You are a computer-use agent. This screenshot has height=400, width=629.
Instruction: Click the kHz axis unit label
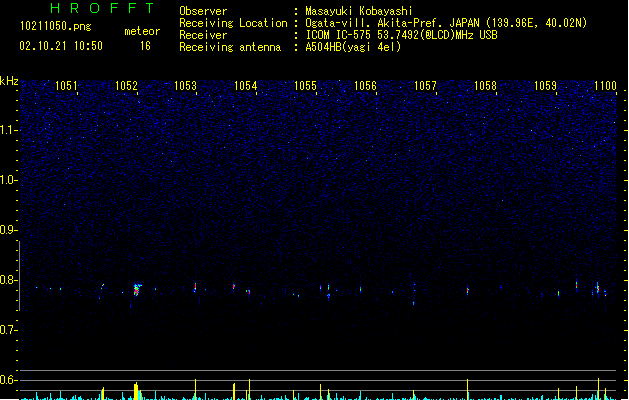[x=9, y=81]
